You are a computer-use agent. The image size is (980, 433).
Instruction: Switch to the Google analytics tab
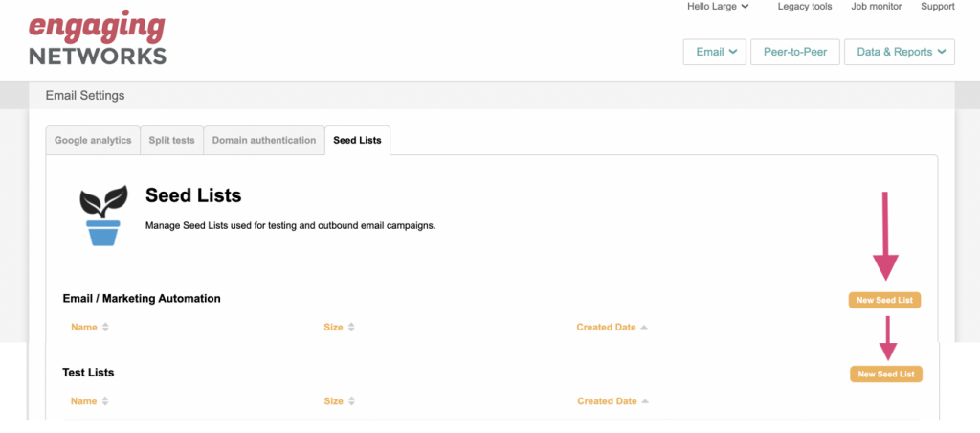pyautogui.click(x=93, y=141)
